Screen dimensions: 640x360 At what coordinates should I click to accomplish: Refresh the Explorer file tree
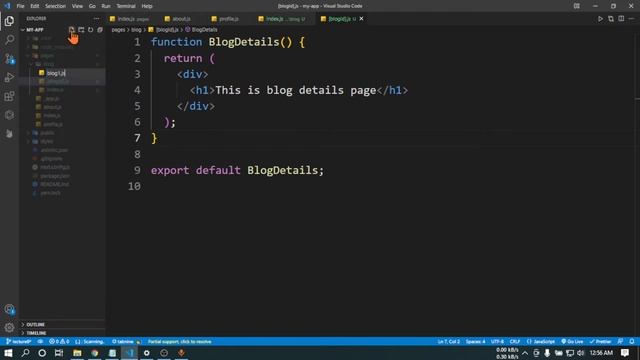point(91,30)
